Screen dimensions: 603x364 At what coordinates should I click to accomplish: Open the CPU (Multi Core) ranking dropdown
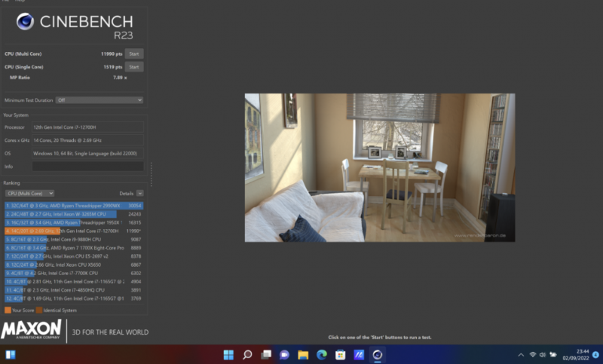29,194
